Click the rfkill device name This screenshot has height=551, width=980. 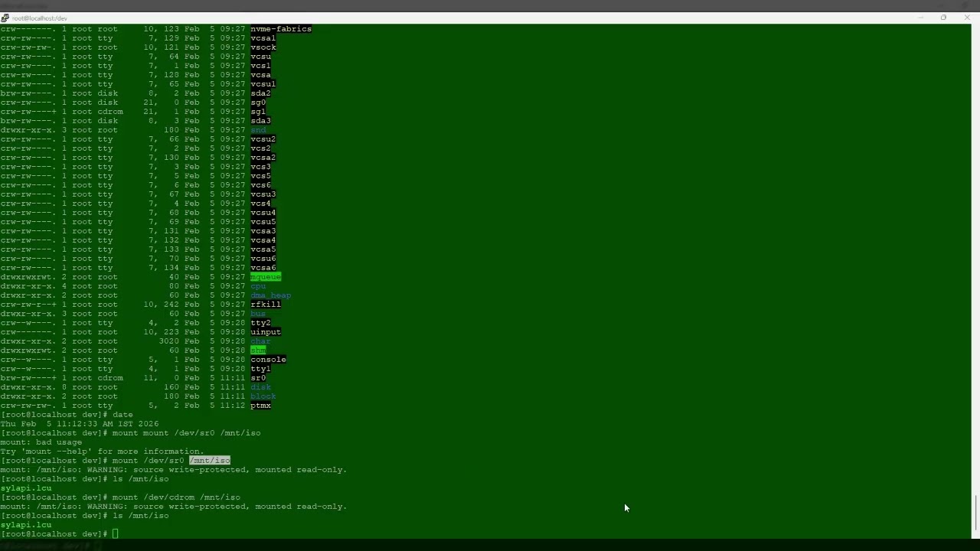click(266, 305)
